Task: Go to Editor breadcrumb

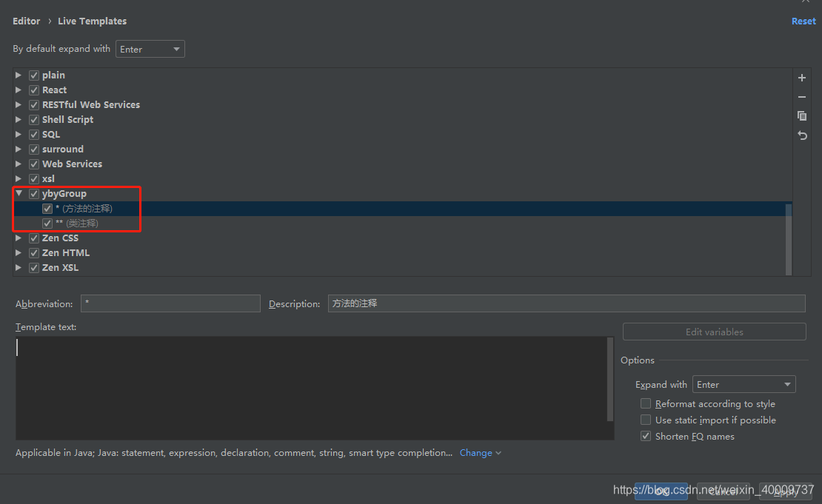Action: click(x=26, y=21)
